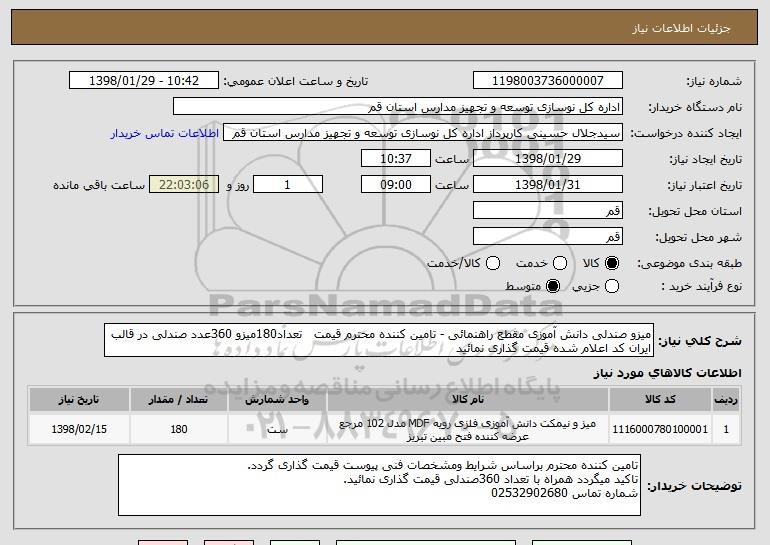
Task: Click the شرح کلی نیاز description box
Action: coord(379,340)
